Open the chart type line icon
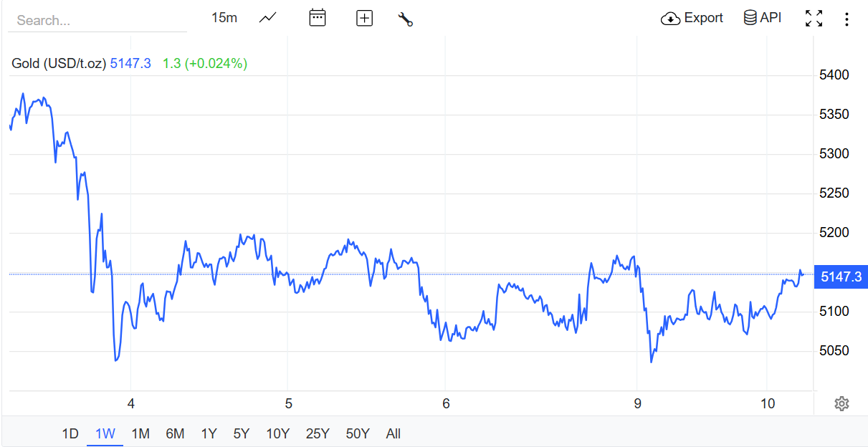 tap(268, 18)
